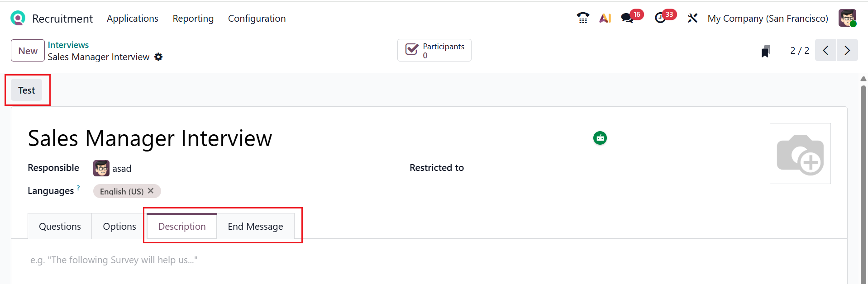
Task: Click the gear icon beside Sales Manager Interview
Action: coord(158,57)
